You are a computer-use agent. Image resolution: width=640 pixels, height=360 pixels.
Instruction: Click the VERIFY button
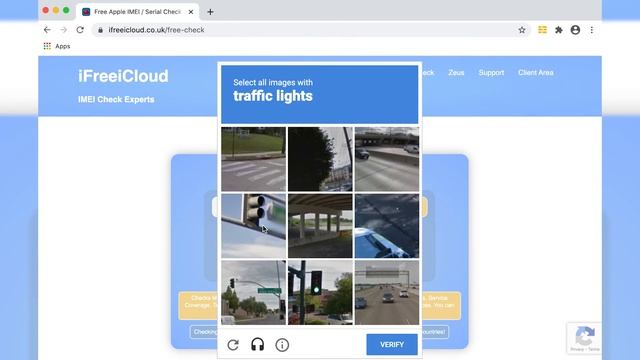[392, 344]
